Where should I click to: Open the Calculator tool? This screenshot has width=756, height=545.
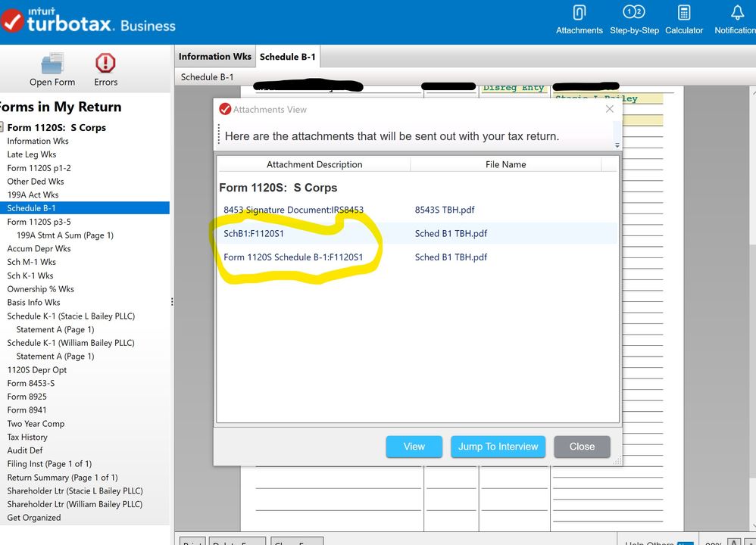coord(684,19)
